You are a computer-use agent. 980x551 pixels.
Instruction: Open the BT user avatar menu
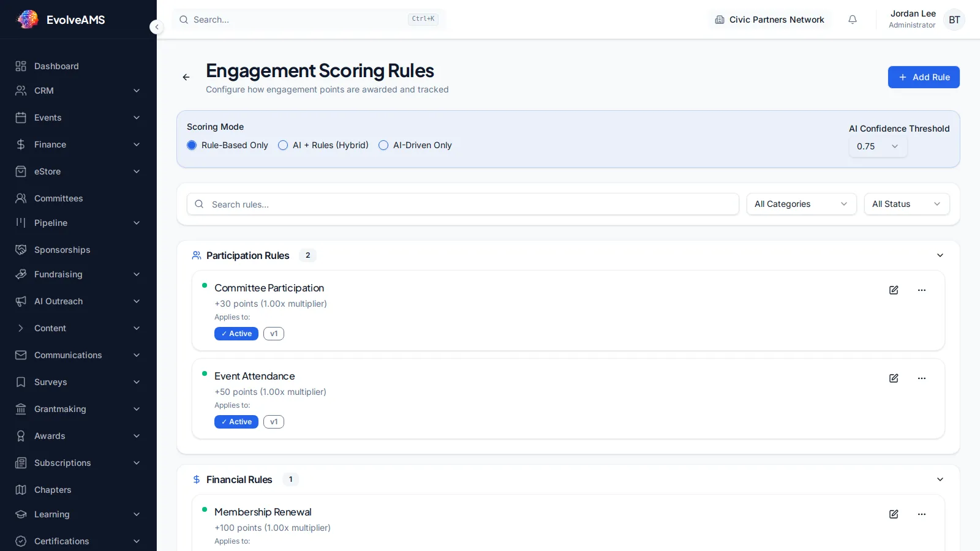tap(954, 20)
